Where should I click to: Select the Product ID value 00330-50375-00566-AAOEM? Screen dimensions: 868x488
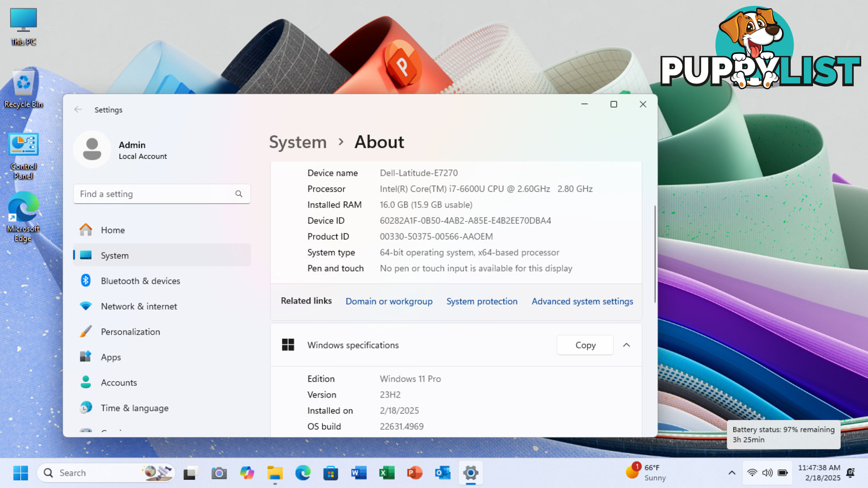436,236
